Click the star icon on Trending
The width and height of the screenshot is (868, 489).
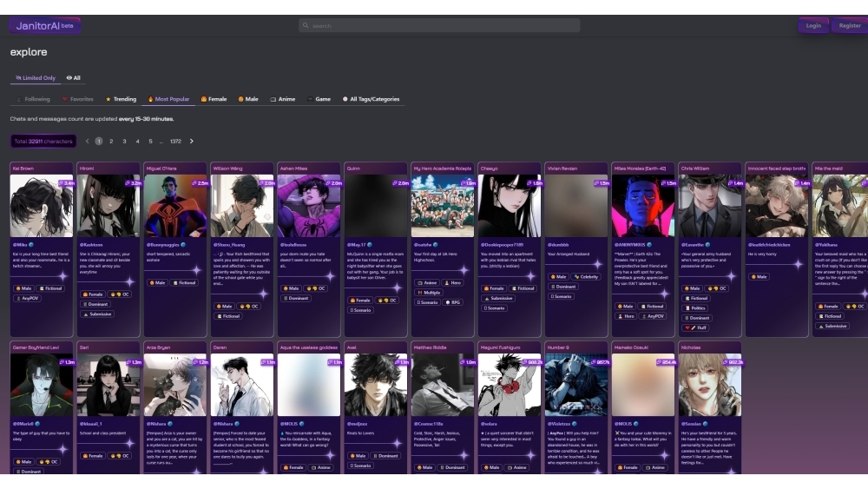(108, 99)
